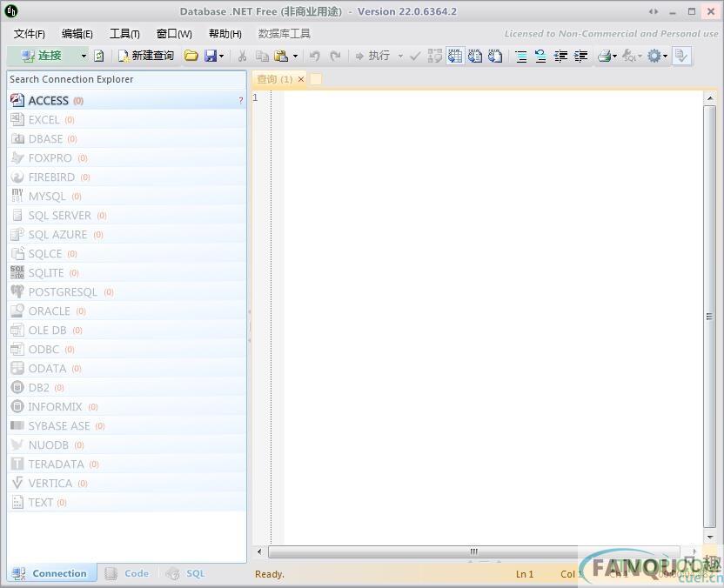Expand the printer dropdown arrow
Screen dimensions: 724x588
point(614,57)
